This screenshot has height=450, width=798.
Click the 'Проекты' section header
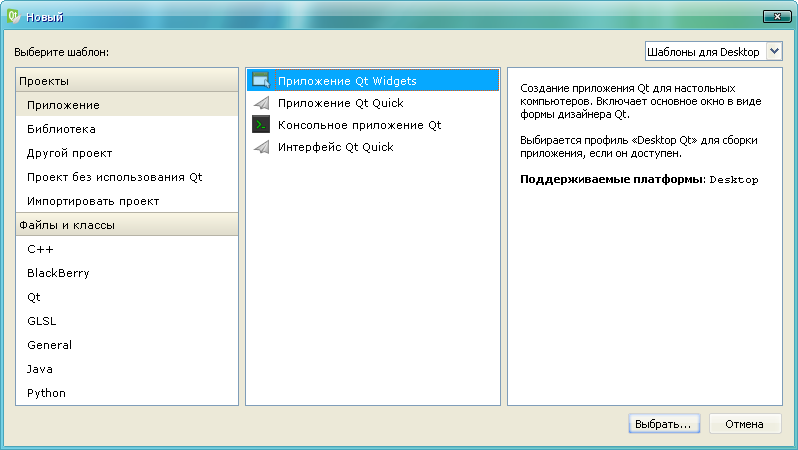click(x=127, y=80)
